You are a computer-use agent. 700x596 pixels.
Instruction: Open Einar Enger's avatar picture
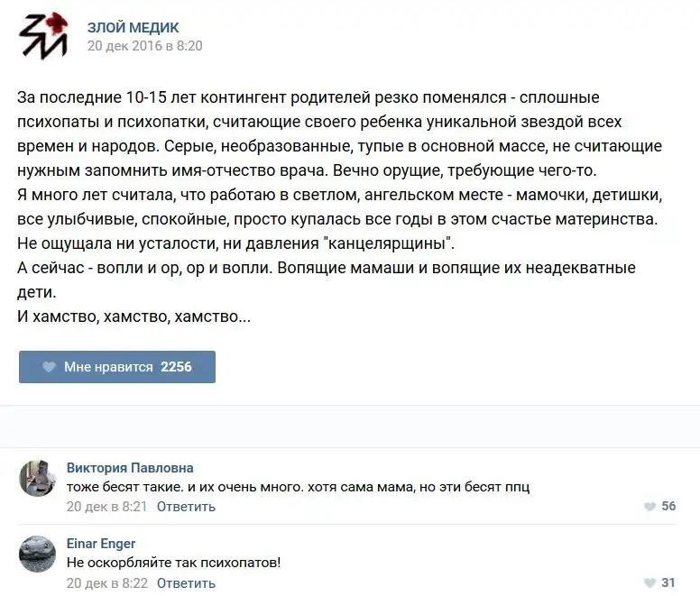(x=38, y=555)
